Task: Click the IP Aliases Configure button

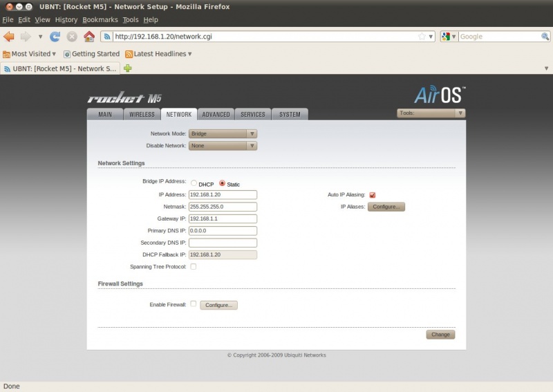Action: pos(386,207)
